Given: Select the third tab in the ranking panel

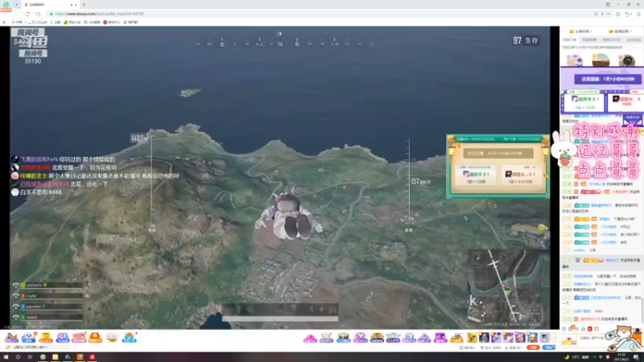Looking at the screenshot, I should pos(611,39).
